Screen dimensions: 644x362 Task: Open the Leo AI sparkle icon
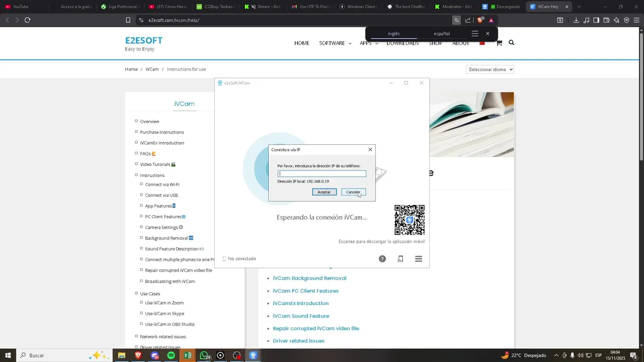pos(616,20)
